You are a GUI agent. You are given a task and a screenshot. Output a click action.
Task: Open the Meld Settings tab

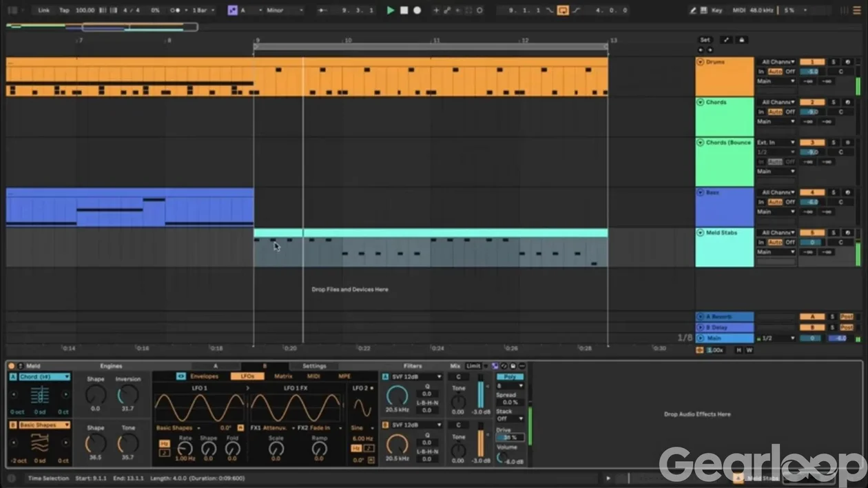tap(314, 366)
